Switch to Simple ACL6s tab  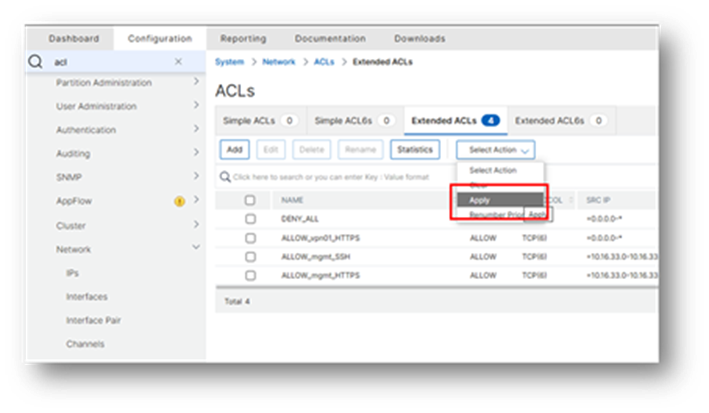(354, 121)
